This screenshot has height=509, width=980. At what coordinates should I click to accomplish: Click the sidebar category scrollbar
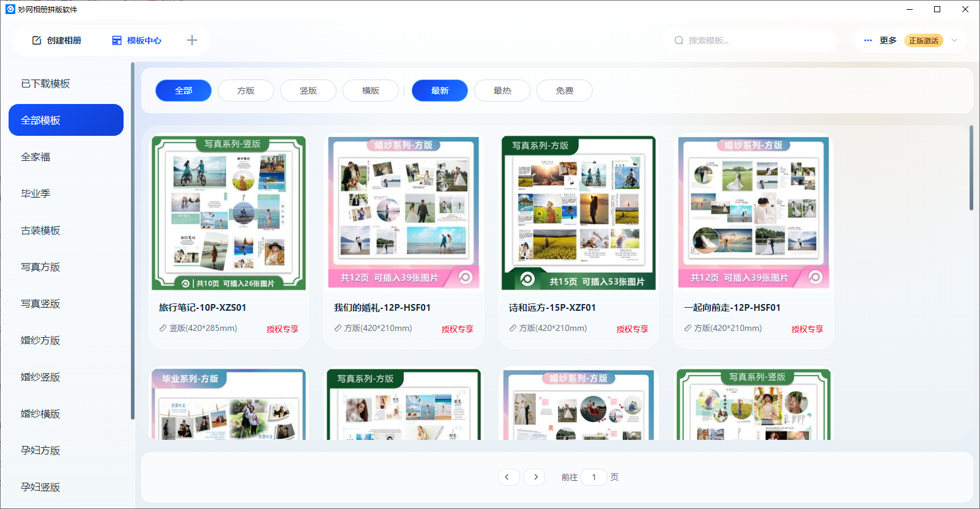click(133, 241)
